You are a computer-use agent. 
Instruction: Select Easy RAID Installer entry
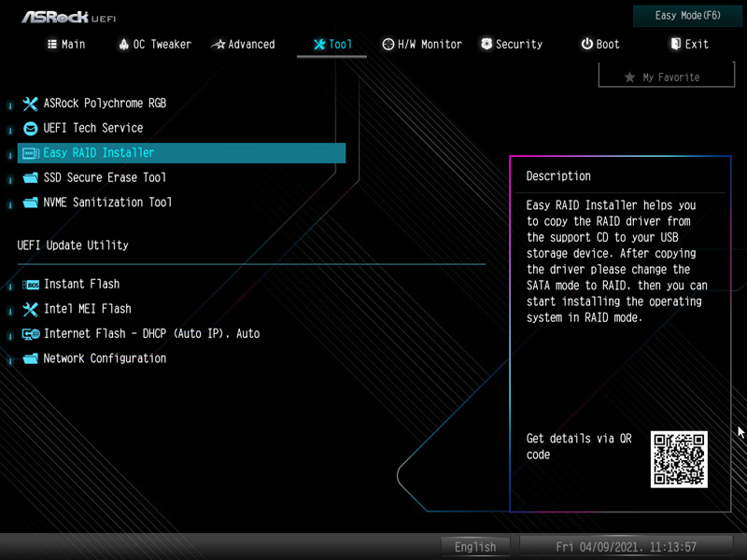click(181, 153)
